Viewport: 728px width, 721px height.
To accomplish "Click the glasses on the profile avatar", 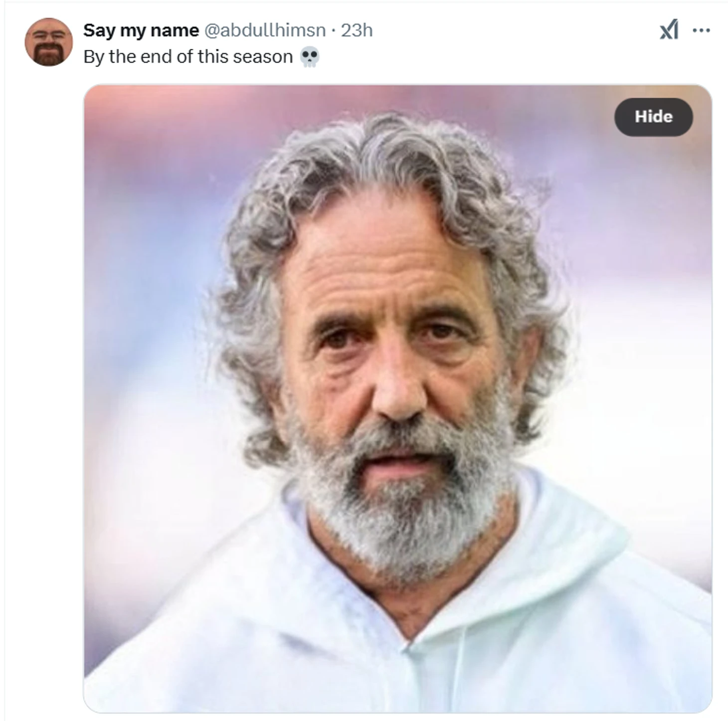I will [x=48, y=35].
